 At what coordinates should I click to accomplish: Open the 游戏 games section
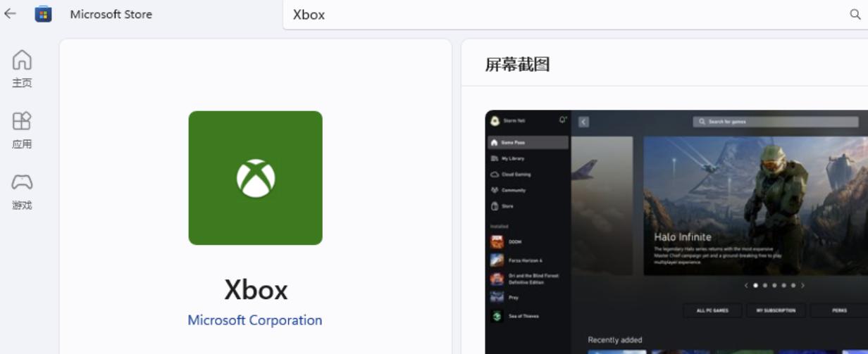(x=22, y=191)
